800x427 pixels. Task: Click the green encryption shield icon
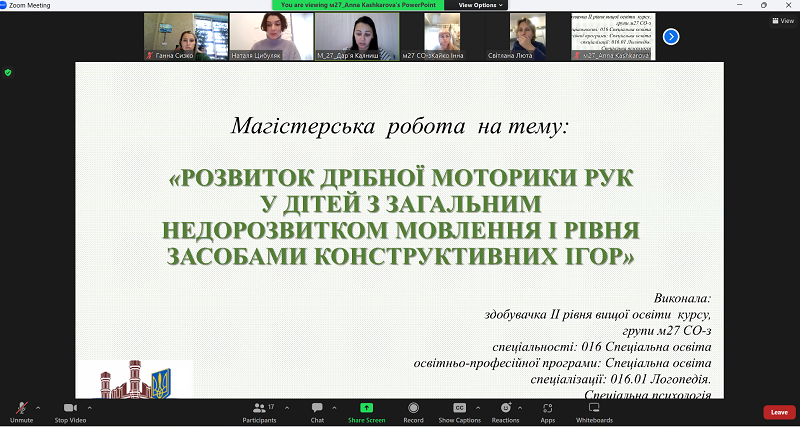click(x=8, y=72)
